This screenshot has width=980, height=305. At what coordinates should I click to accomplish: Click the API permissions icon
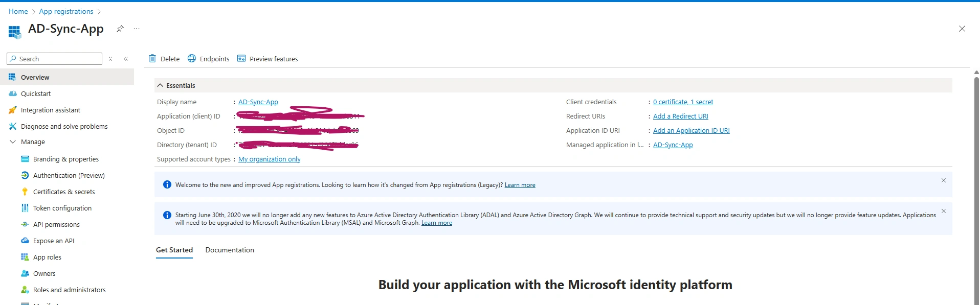point(25,224)
